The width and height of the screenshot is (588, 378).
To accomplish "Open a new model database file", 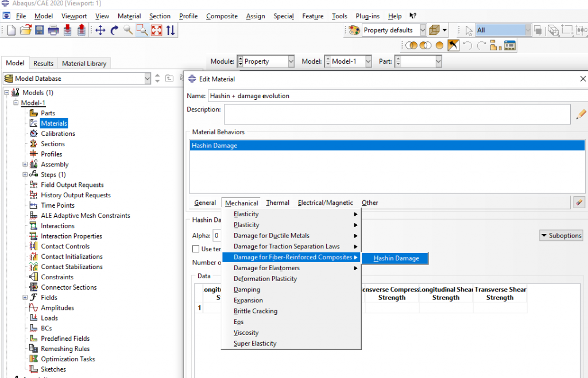I will [x=12, y=30].
